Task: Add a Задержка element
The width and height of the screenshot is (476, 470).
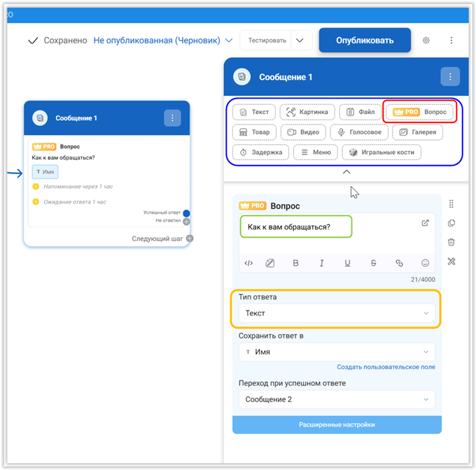Action: 261,152
